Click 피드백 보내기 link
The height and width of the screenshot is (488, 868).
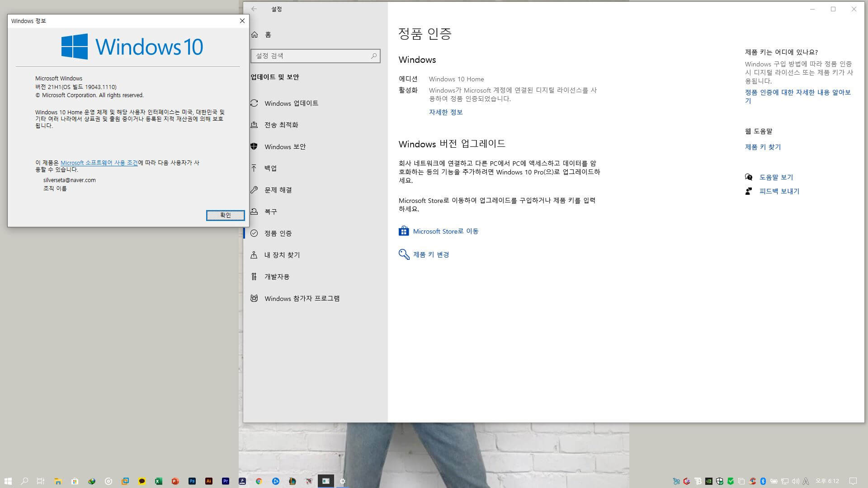coord(779,192)
